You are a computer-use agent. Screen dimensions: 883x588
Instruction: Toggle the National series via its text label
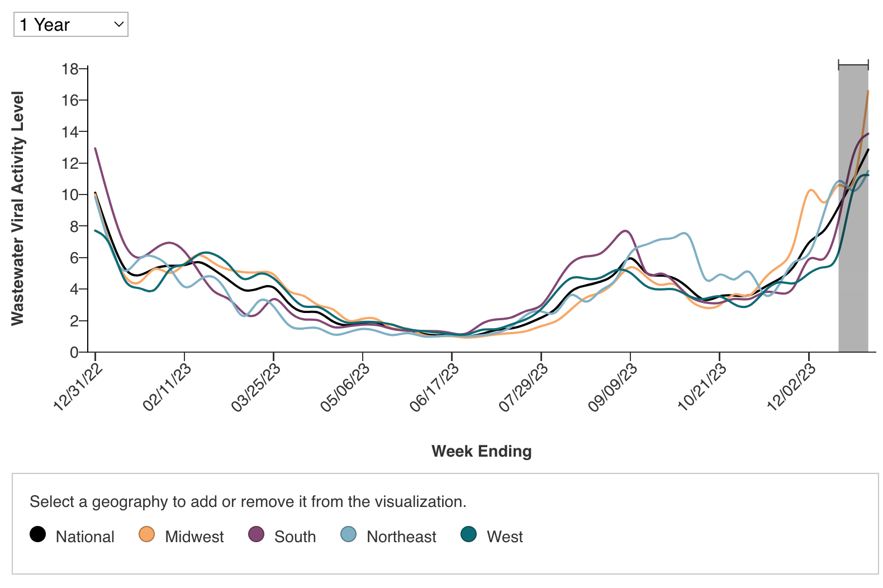click(x=85, y=537)
